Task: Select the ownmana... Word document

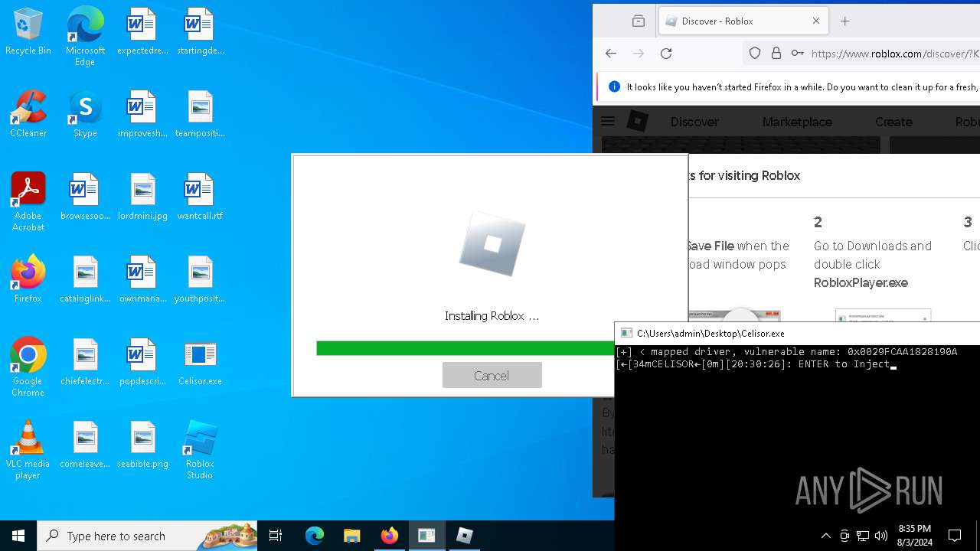Action: 142,280
